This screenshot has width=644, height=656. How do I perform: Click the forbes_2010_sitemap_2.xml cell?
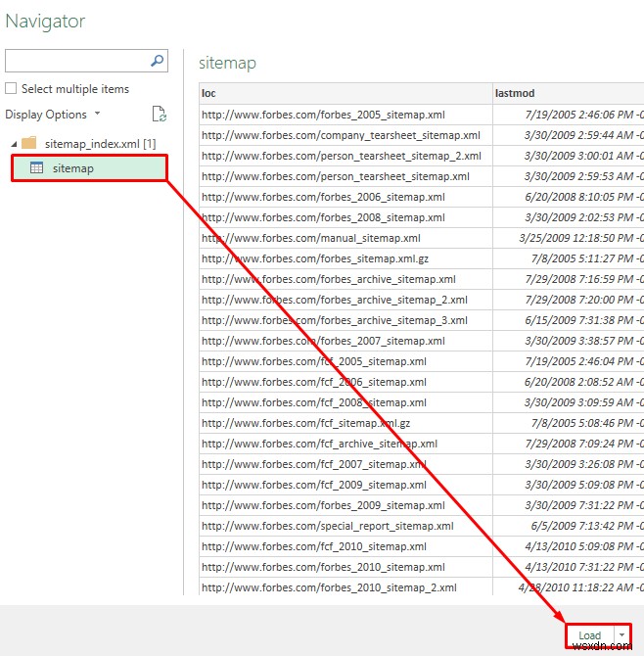[x=345, y=586]
